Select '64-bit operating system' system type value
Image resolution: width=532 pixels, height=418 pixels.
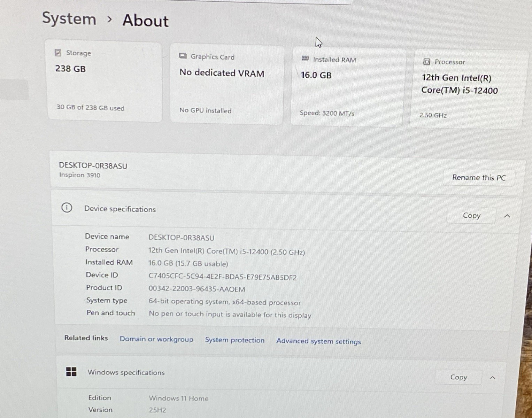(225, 302)
